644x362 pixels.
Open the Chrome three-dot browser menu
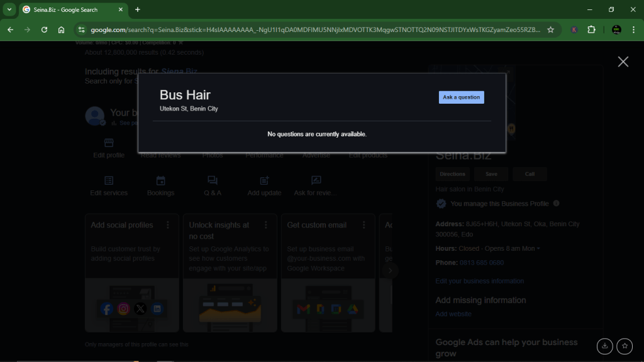click(632, 29)
